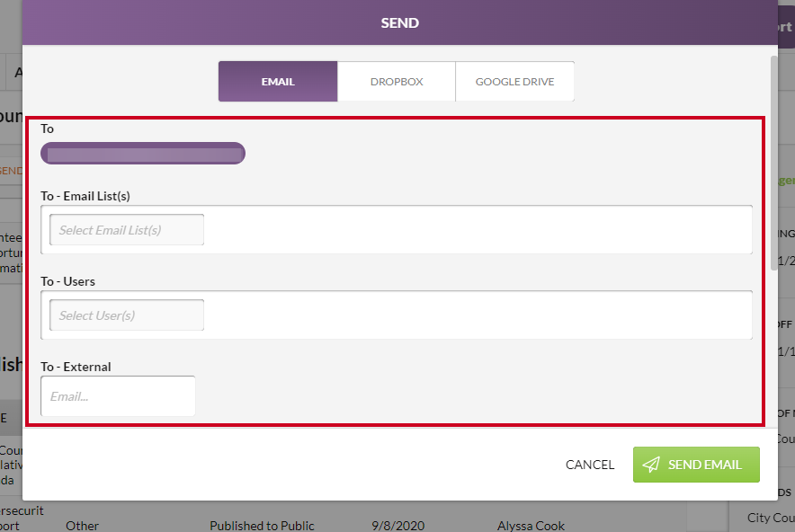This screenshot has width=795, height=532.
Task: Click the CANCEL button
Action: (590, 465)
